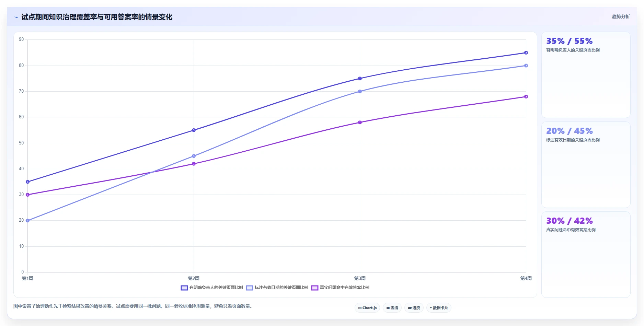Screen dimensions: 644x326
Task: Click the 第2周 x-axis label
Action: tap(194, 278)
